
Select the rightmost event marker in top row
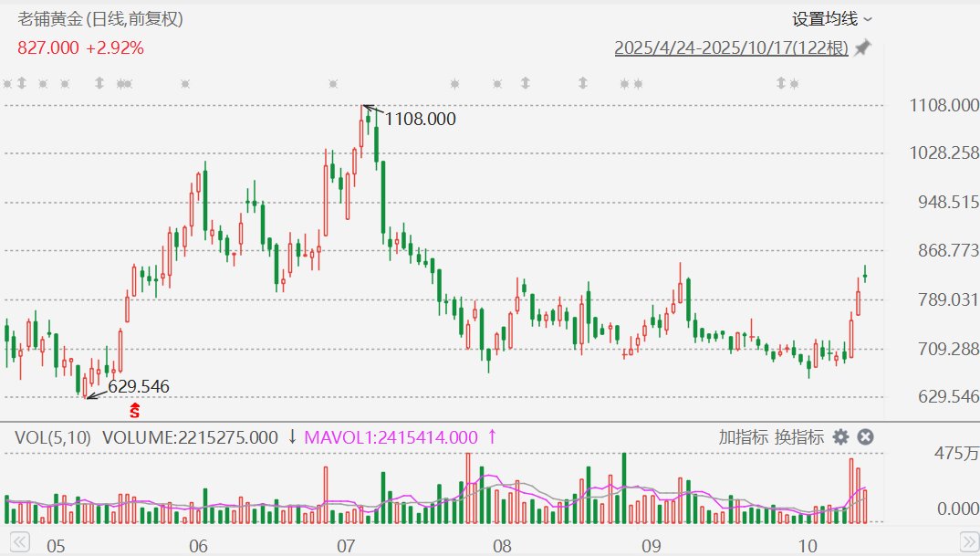coord(794,84)
